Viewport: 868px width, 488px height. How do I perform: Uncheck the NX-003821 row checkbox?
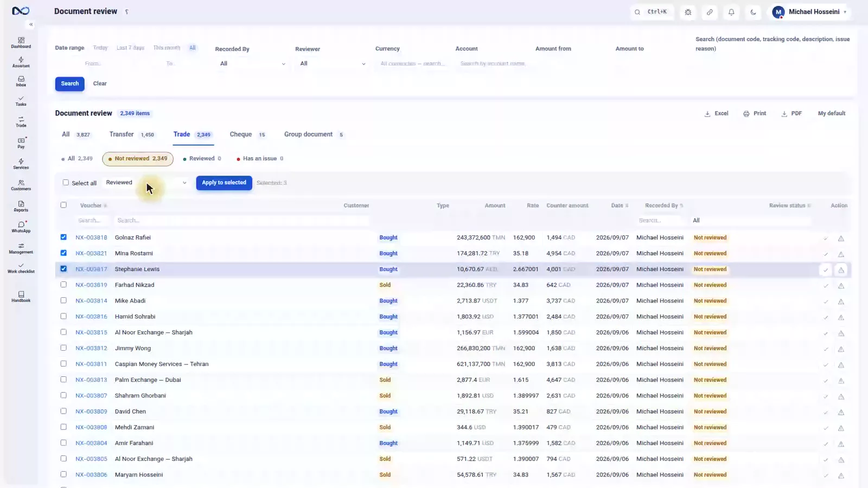63,253
